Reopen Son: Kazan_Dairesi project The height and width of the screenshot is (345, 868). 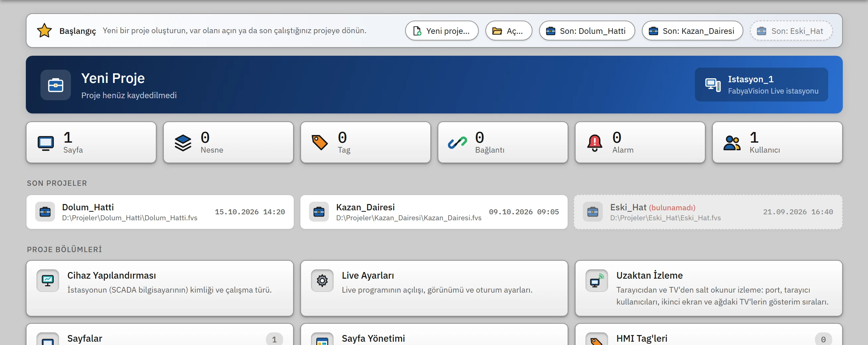pyautogui.click(x=693, y=31)
